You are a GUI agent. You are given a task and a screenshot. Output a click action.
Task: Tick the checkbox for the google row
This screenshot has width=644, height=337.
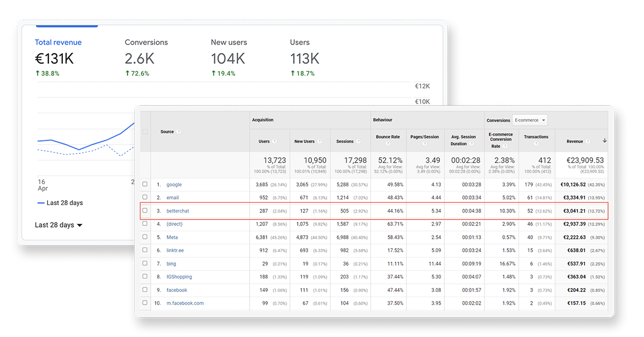point(145,184)
